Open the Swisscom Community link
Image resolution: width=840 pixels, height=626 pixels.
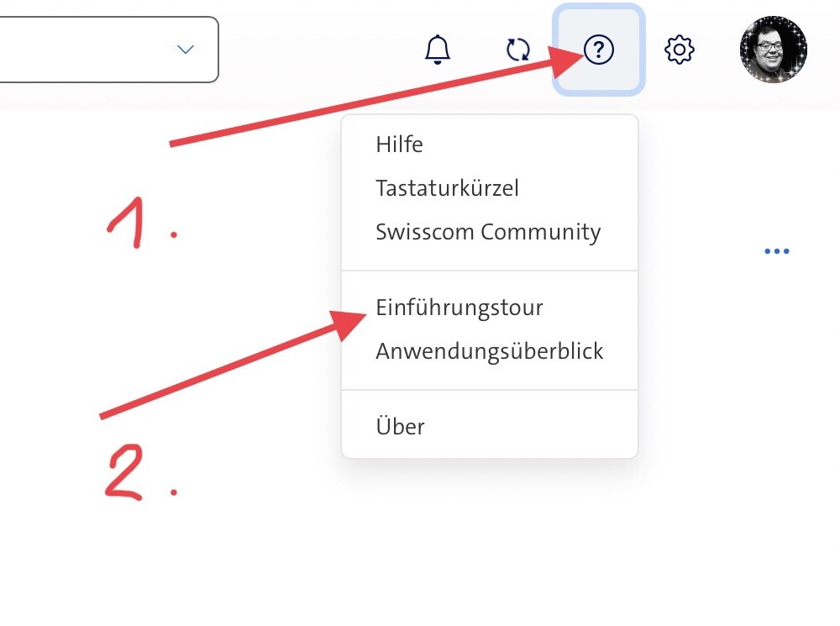488,232
